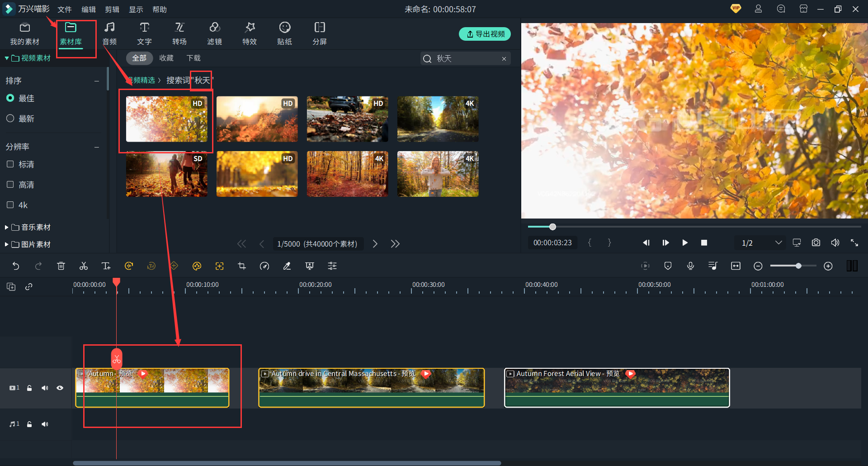Image resolution: width=868 pixels, height=466 pixels.
Task: Click the voiceover microphone icon
Action: tap(690, 266)
